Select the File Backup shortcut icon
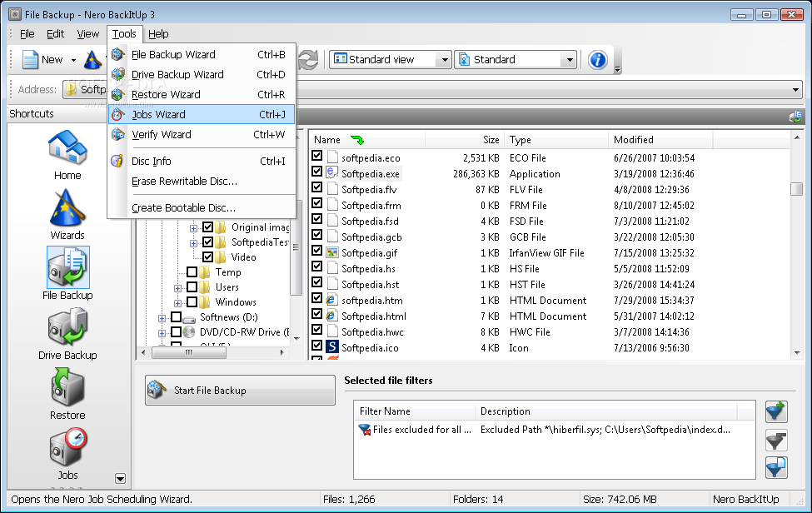Viewport: 812px width, 513px height. point(67,267)
